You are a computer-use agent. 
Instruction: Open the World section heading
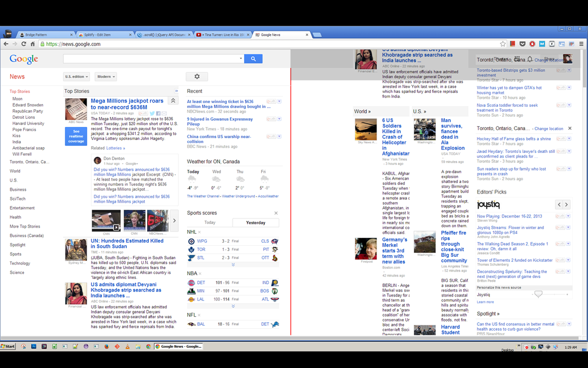coord(362,111)
